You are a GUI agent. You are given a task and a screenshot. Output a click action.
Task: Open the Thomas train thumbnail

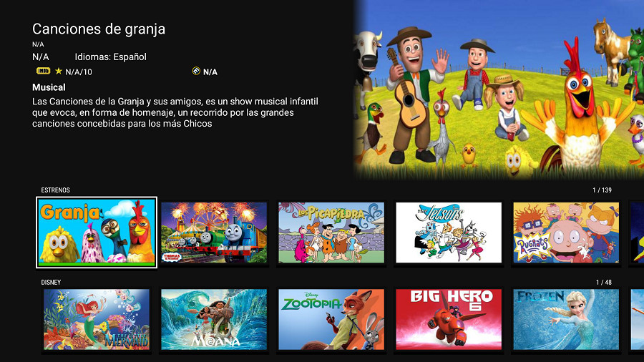pos(214,233)
